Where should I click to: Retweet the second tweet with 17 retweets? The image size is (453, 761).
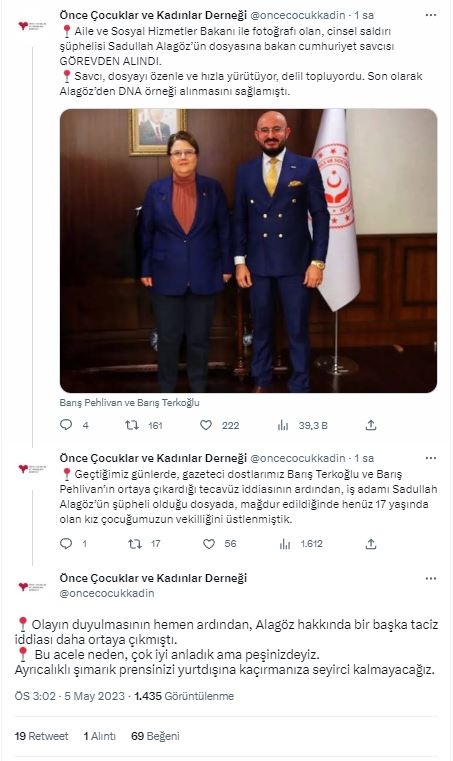(134, 544)
